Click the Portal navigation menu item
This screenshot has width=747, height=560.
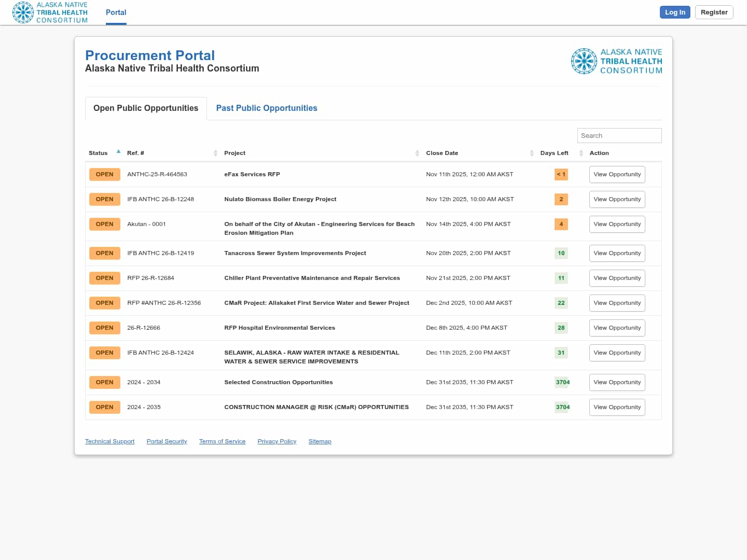[x=116, y=12]
